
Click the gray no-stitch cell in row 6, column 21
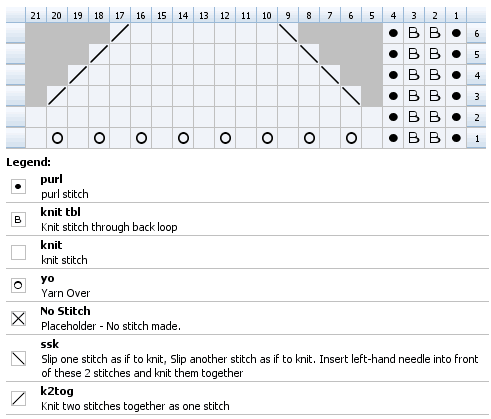coord(36,33)
